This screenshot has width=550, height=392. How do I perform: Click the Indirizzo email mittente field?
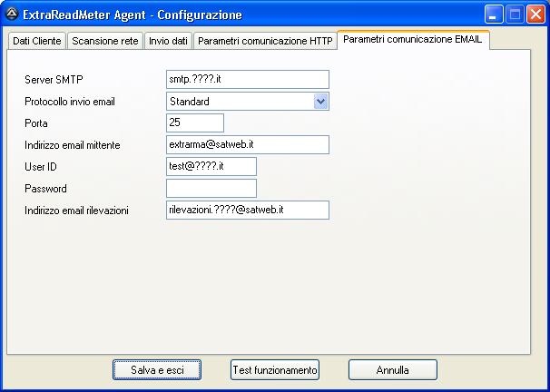pyautogui.click(x=247, y=144)
